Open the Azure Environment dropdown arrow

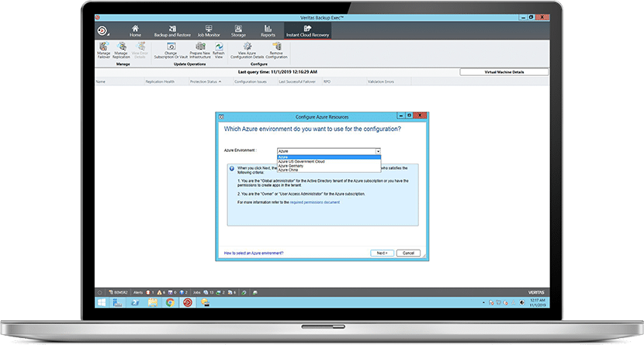click(x=378, y=151)
